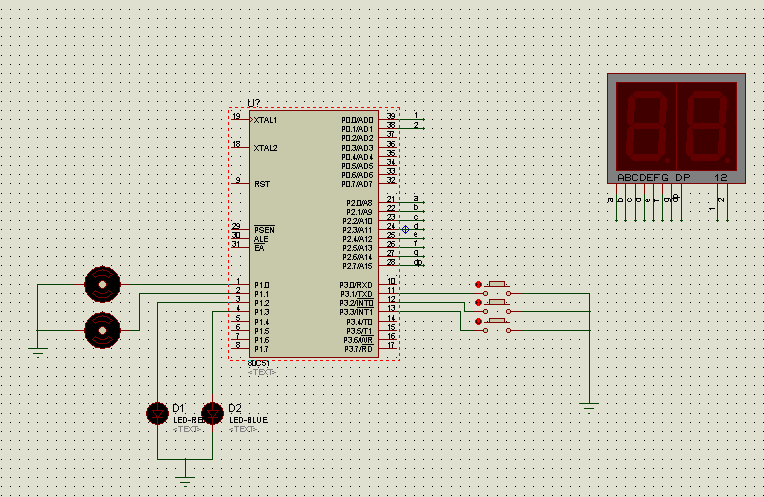
Task: Click the P3.0/RXD pin label
Action: point(356,285)
